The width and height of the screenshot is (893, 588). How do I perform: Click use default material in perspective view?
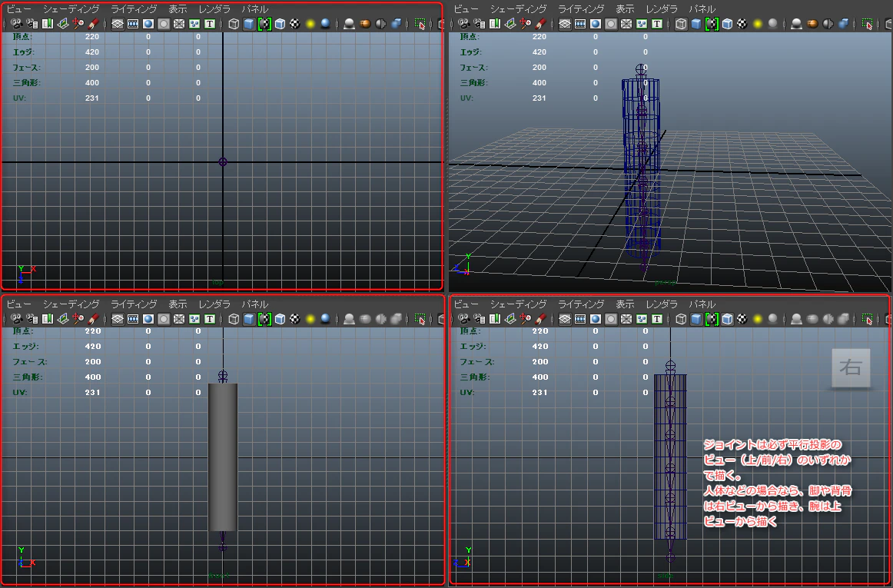coord(712,24)
